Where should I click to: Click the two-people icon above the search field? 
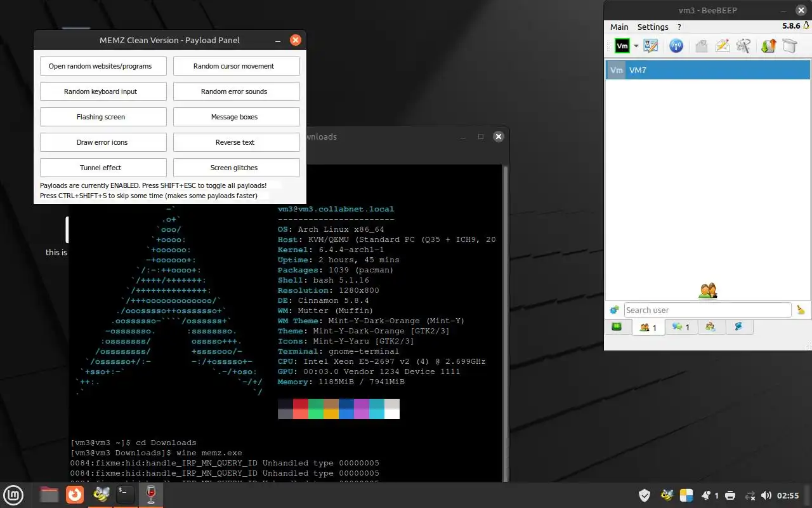[708, 291]
